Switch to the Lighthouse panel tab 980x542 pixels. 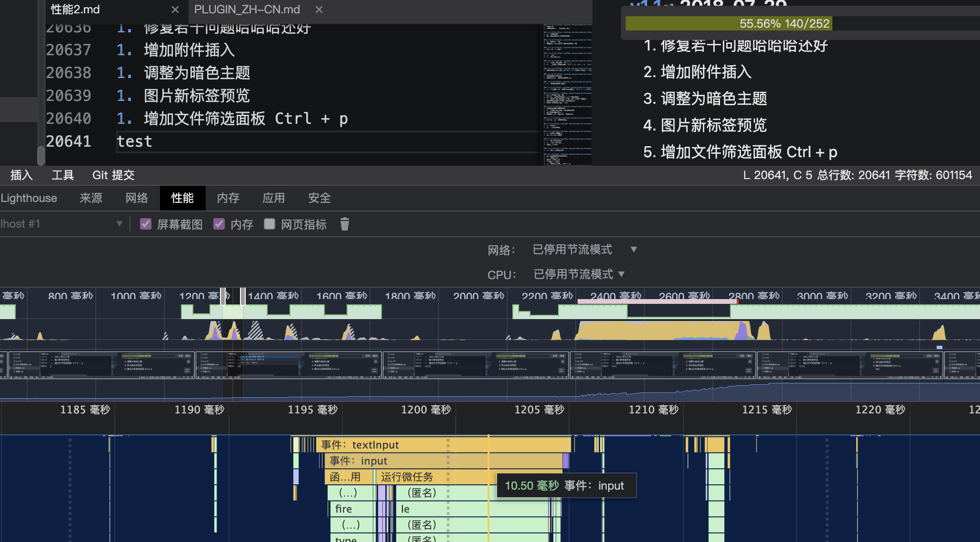(x=29, y=198)
